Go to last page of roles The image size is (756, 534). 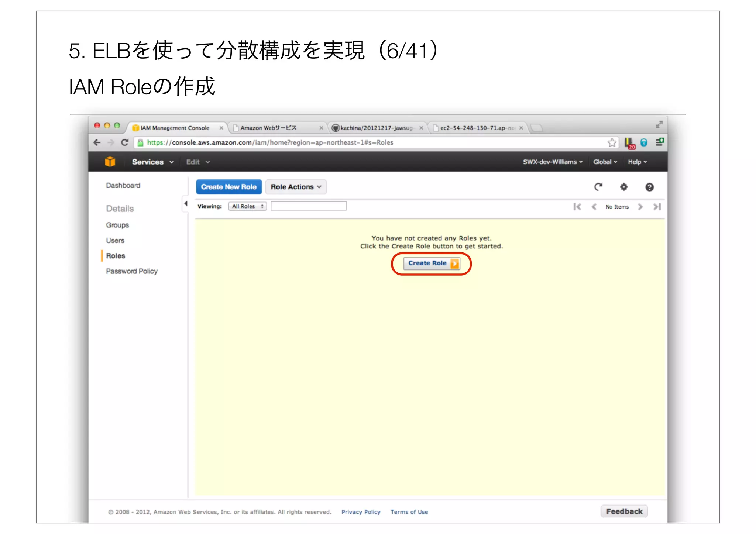(657, 207)
